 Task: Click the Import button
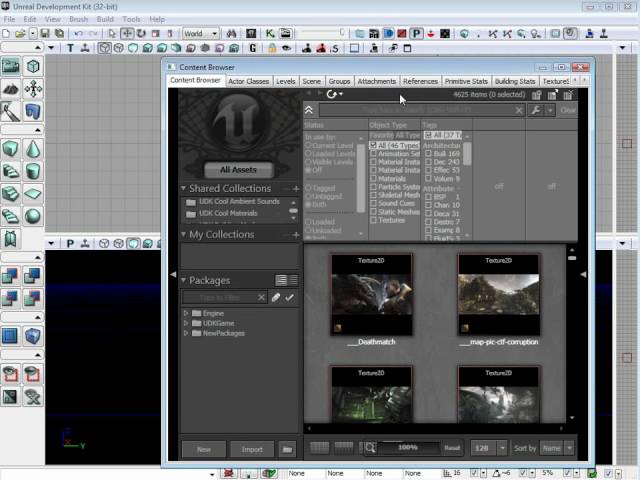(252, 449)
